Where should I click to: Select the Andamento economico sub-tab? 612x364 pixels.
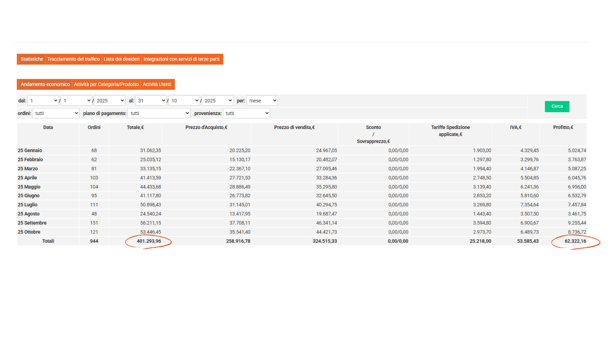click(x=45, y=84)
